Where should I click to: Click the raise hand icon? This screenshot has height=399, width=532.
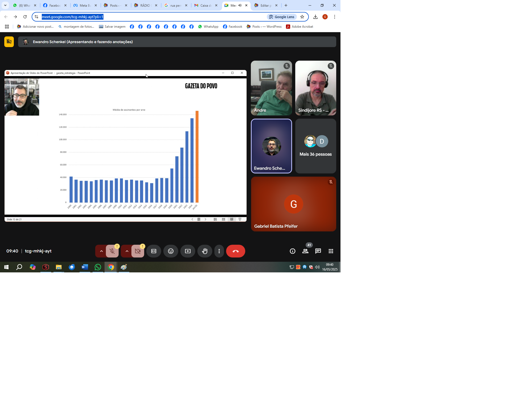pyautogui.click(x=205, y=251)
